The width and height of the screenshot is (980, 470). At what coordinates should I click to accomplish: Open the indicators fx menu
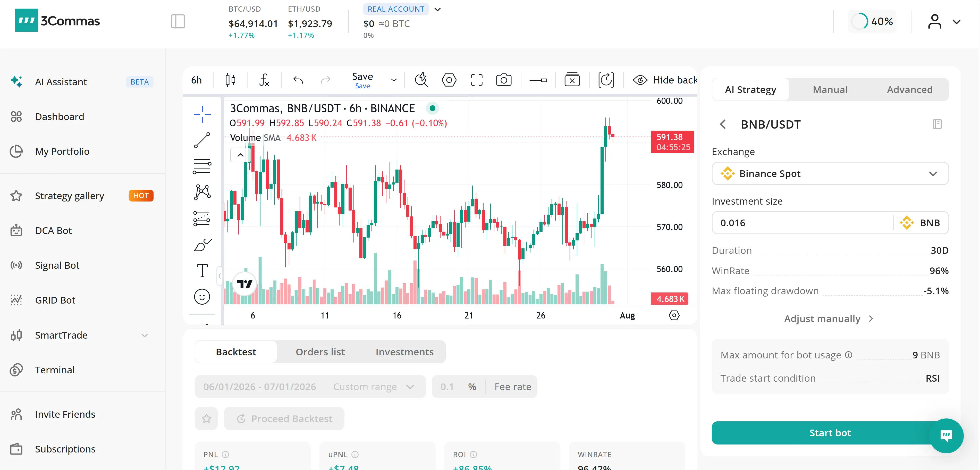[264, 80]
